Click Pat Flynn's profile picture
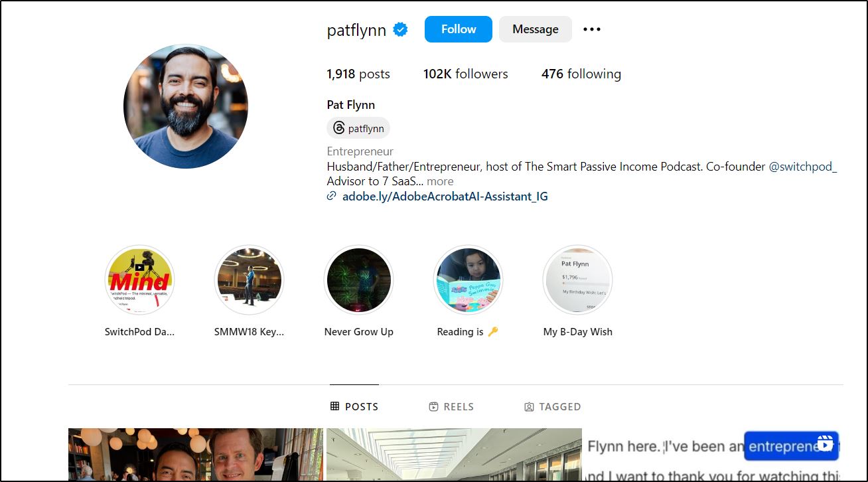 (186, 106)
